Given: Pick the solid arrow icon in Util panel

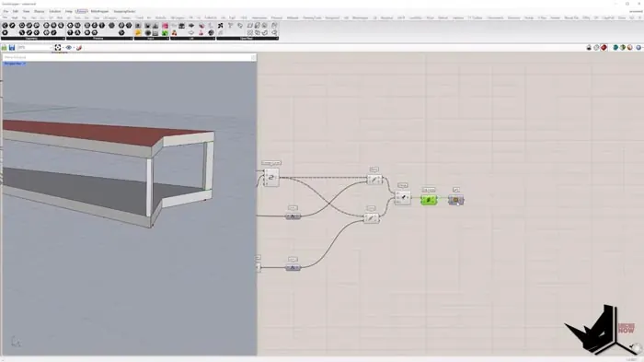Looking at the screenshot, I should pos(191,26).
